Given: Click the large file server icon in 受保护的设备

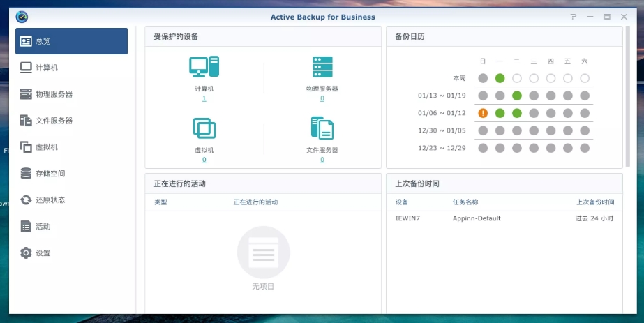Looking at the screenshot, I should click(x=322, y=128).
